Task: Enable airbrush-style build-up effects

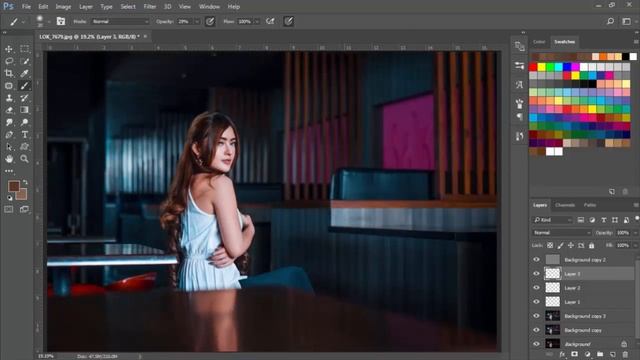Action: coord(270,21)
